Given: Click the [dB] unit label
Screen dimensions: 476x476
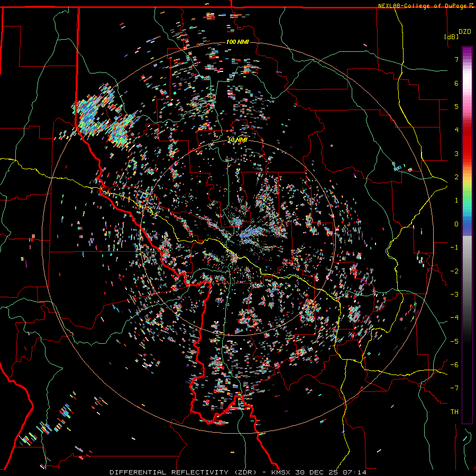Looking at the screenshot, I should (451, 36).
